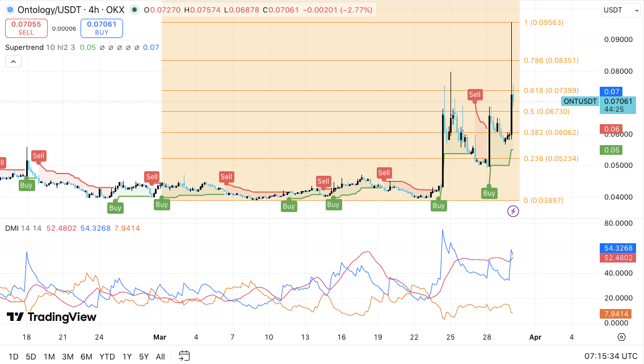Click the Supertrend Sell signal flag near the peak

474,95
